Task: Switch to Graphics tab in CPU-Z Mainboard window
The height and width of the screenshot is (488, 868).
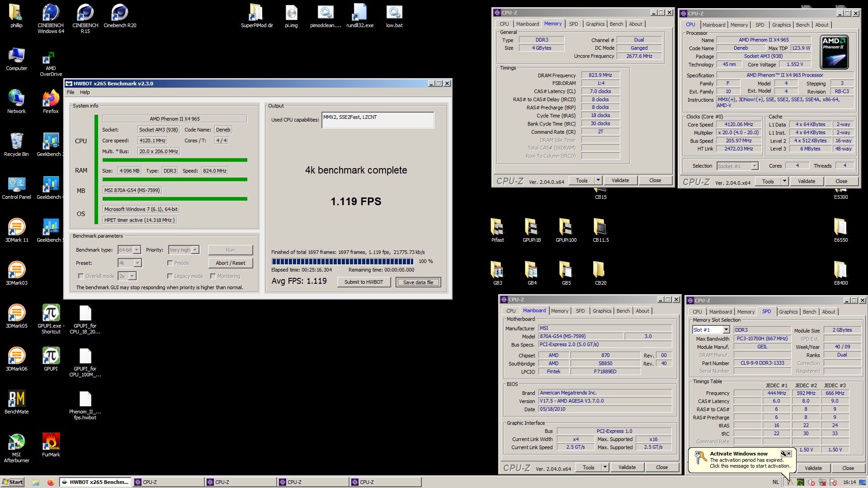Action: point(602,311)
